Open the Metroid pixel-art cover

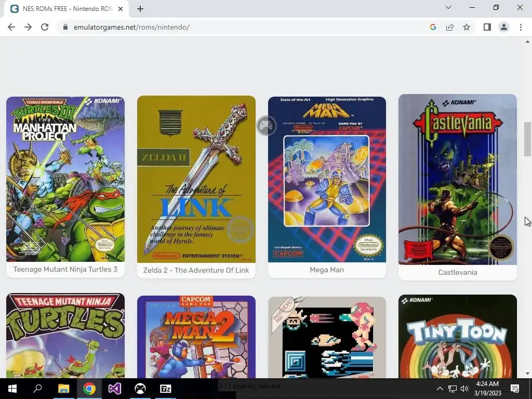pos(327,337)
